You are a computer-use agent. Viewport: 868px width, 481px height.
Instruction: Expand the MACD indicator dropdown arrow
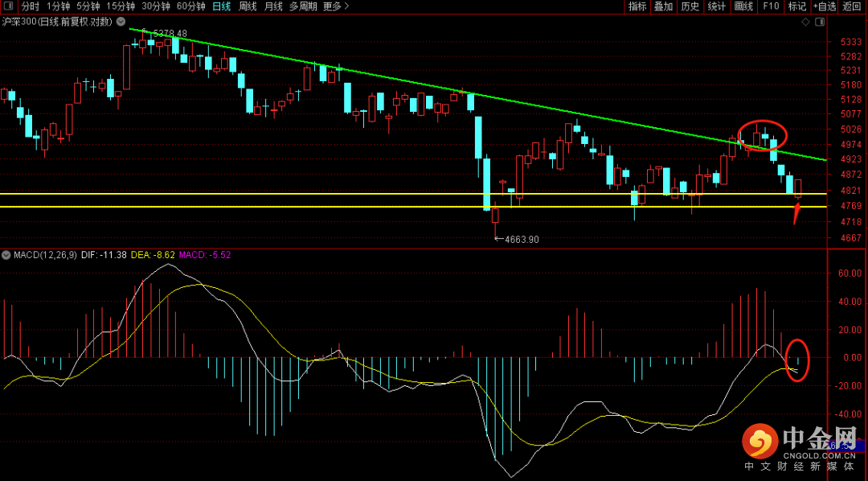tap(7, 255)
